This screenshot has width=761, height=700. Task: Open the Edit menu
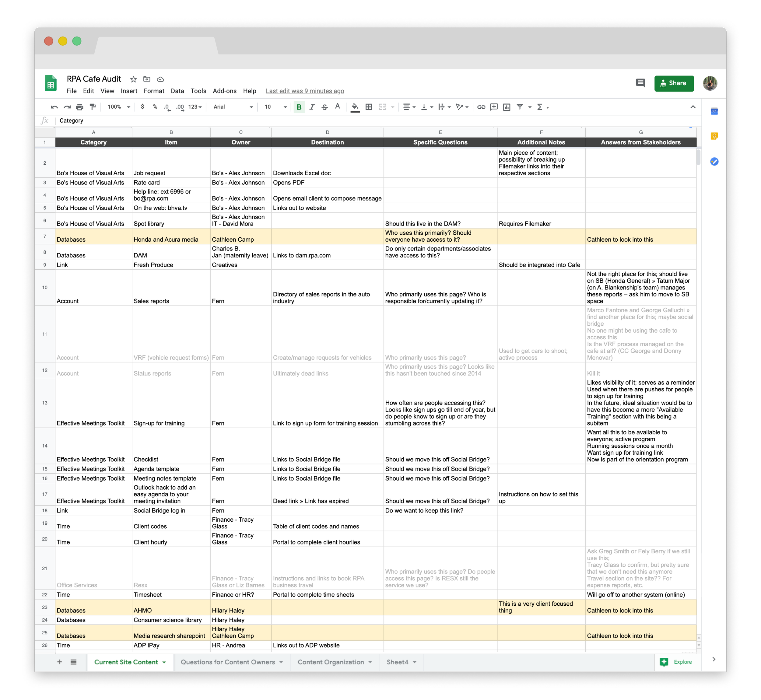tap(88, 91)
